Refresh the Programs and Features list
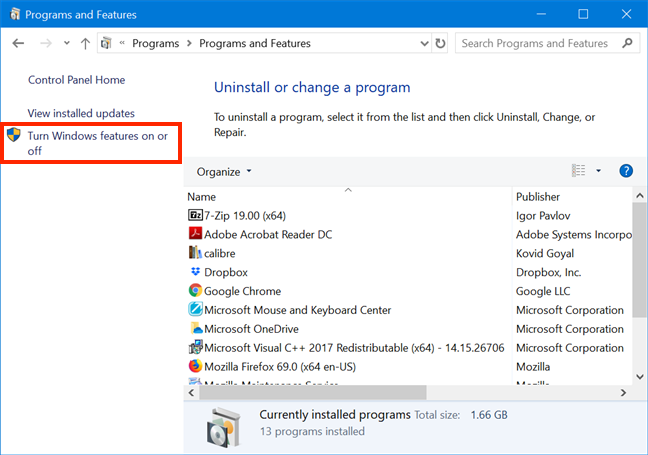 click(x=440, y=43)
